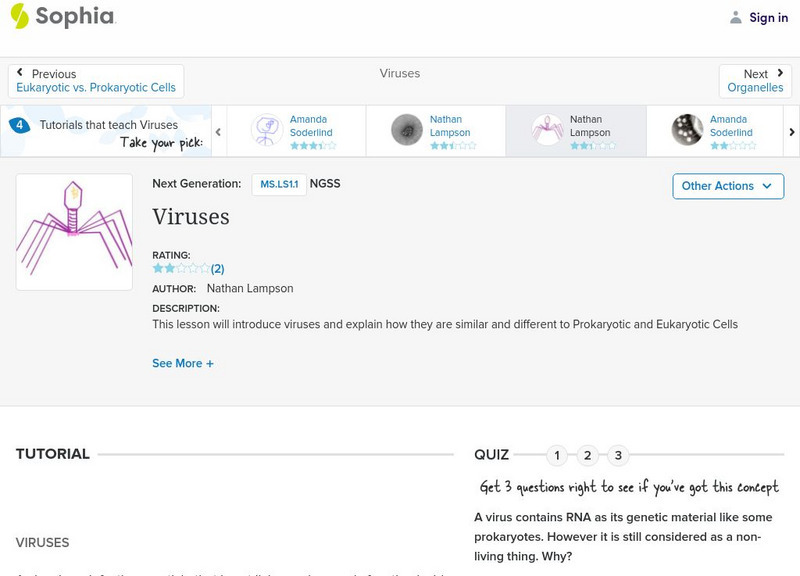
Task: Select the highlighted Nathan Lampson tutorial
Action: (574, 130)
